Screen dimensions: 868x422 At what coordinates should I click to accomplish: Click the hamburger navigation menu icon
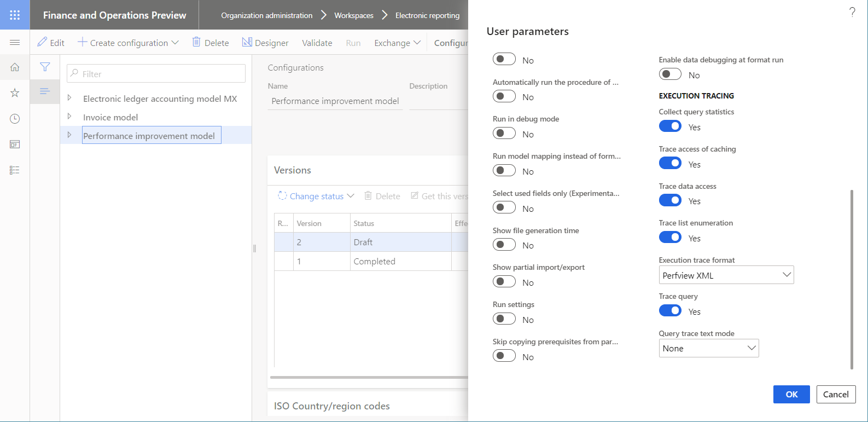click(x=15, y=43)
